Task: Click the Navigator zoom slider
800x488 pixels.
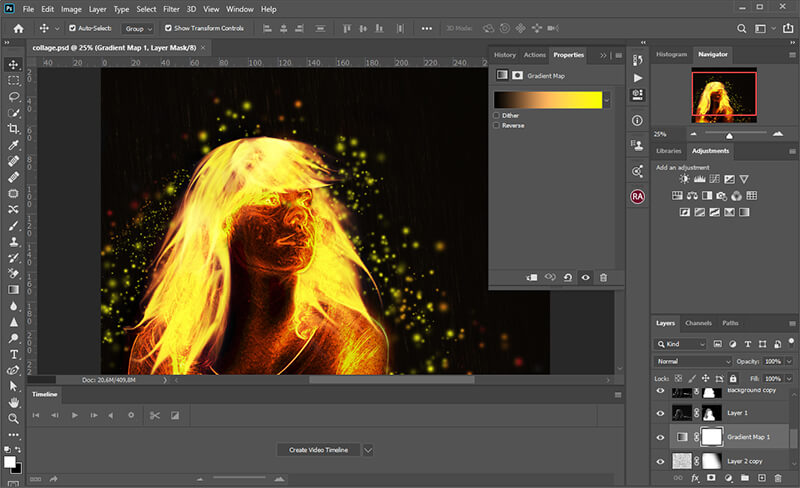Action: (728, 134)
